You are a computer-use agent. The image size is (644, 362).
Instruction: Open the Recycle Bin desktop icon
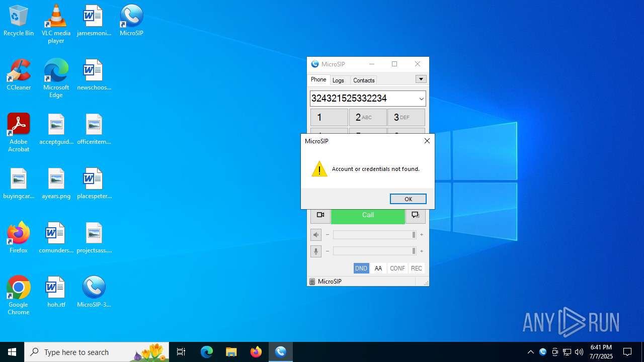point(19,21)
